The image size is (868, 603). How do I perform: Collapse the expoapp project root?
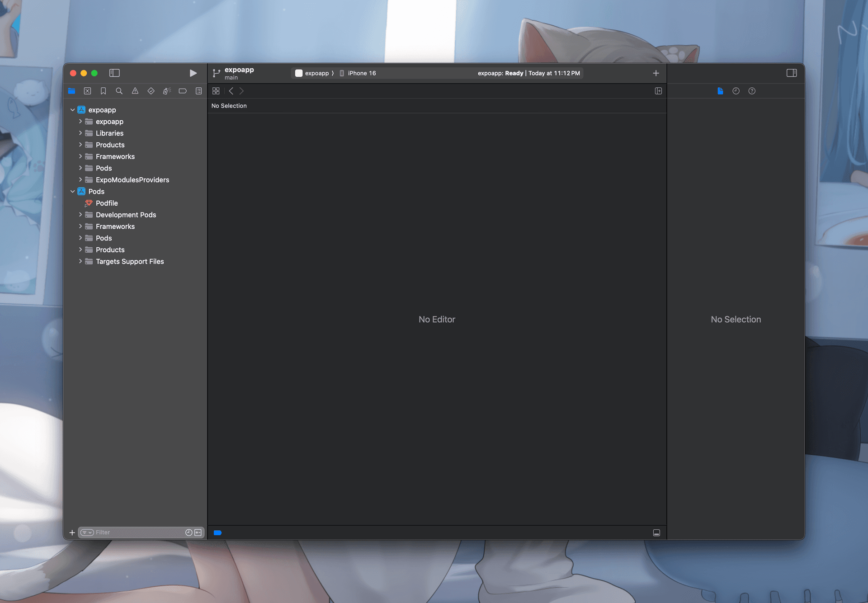click(72, 110)
